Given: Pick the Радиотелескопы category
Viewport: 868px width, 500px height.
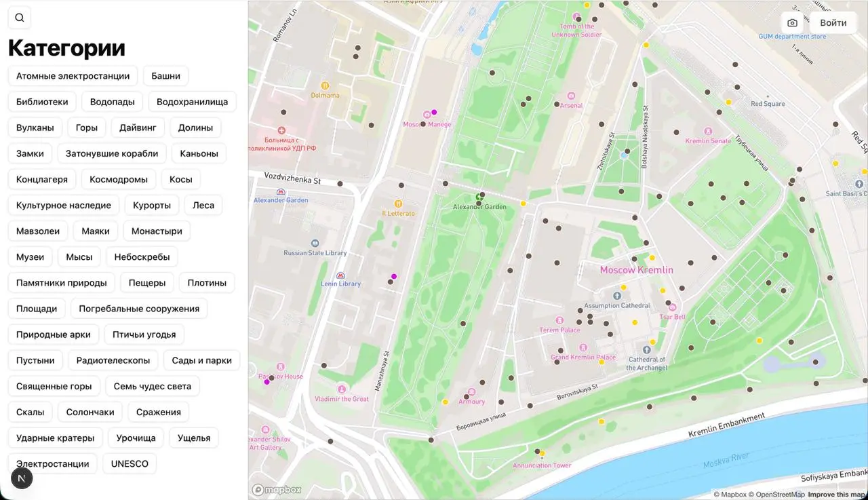Looking at the screenshot, I should (x=113, y=360).
